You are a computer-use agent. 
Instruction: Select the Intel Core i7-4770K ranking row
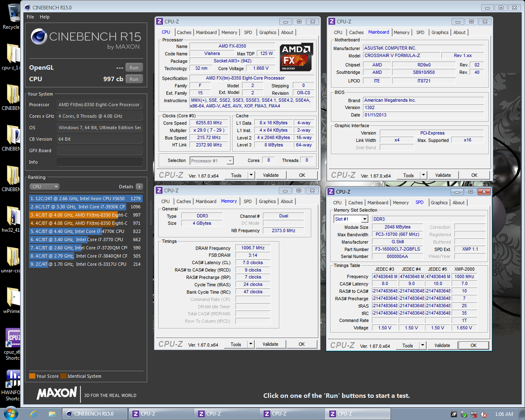click(x=86, y=231)
